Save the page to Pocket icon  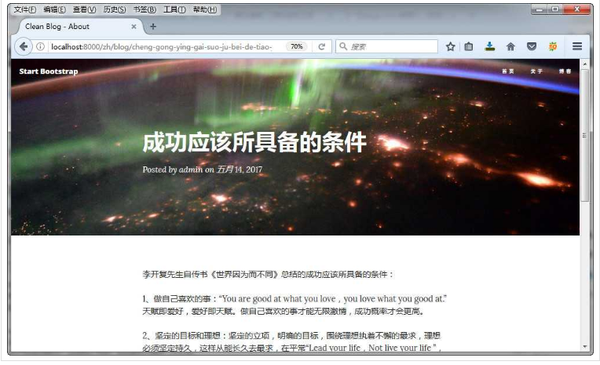coord(532,47)
